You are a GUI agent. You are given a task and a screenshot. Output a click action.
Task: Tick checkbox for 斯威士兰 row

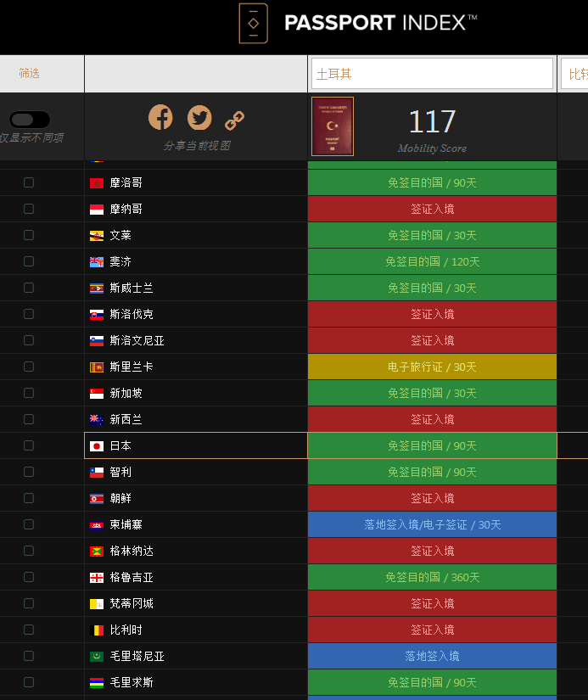coord(29,288)
